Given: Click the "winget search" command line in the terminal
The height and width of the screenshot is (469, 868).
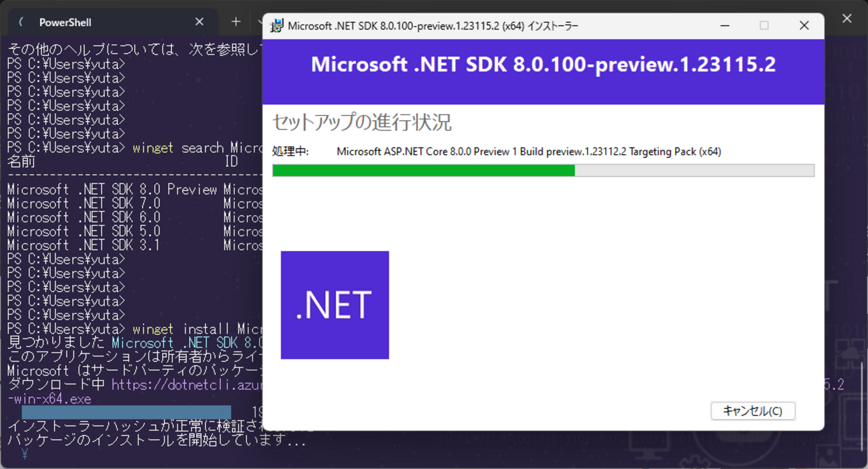Looking at the screenshot, I should click(134, 147).
